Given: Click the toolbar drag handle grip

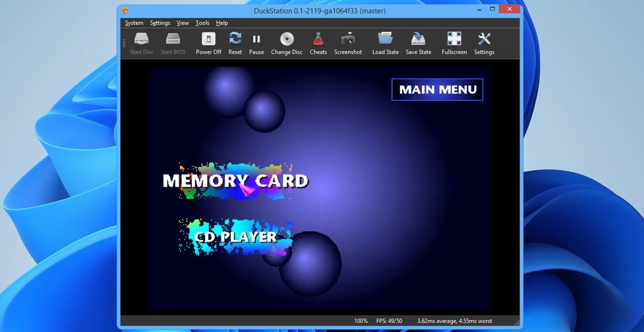Looking at the screenshot, I should pyautogui.click(x=124, y=43).
